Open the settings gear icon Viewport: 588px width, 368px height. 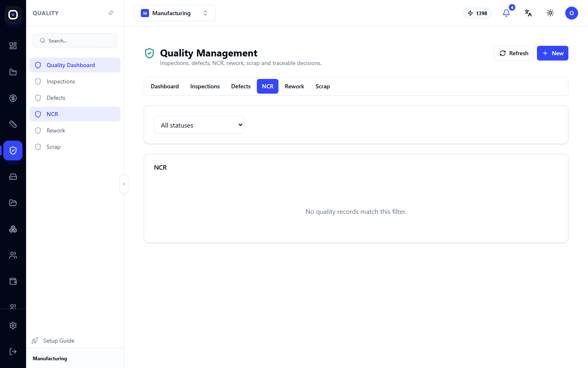click(13, 325)
